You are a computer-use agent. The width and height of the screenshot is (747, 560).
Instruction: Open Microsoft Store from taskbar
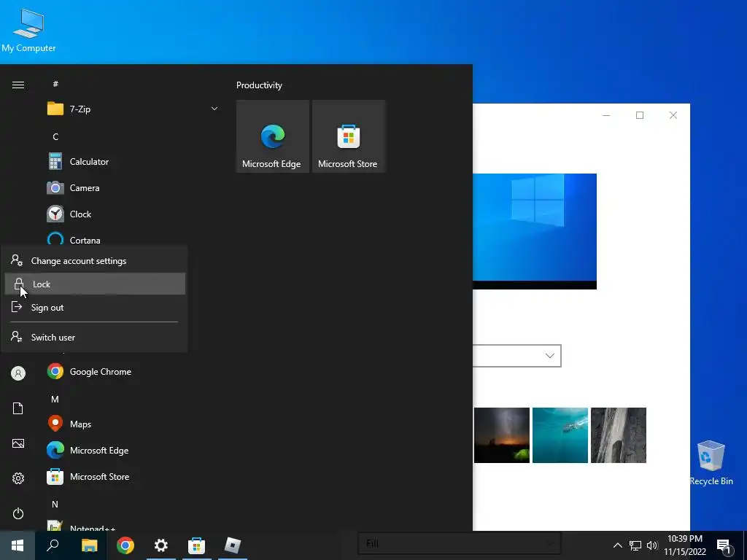click(197, 545)
